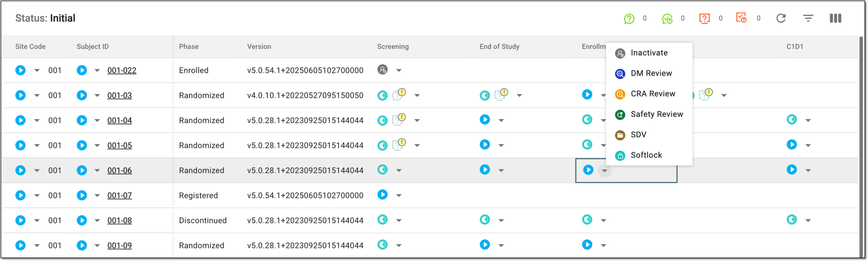868x261 pixels.
Task: Click the inactive status icon for 001-022 Screening
Action: click(x=382, y=70)
